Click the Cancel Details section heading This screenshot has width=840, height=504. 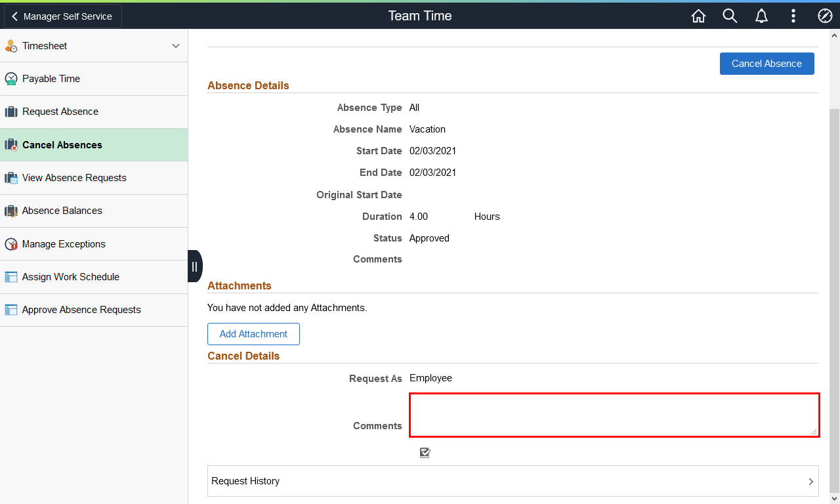click(x=243, y=356)
